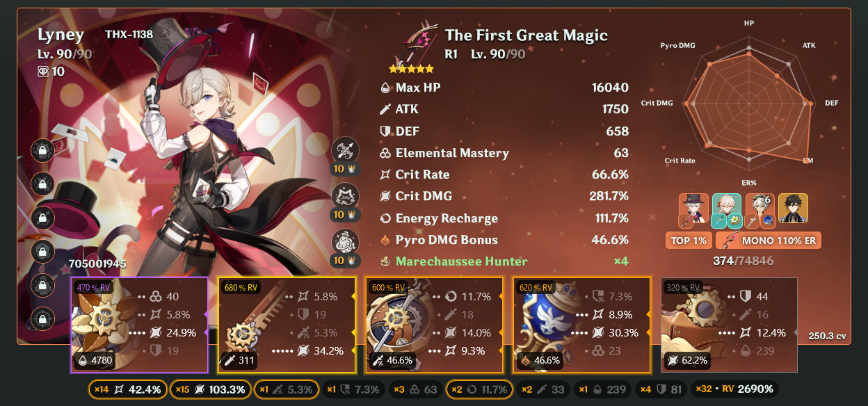Select Zhongli team member portrait
The width and height of the screenshot is (868, 406).
pyautogui.click(x=793, y=211)
